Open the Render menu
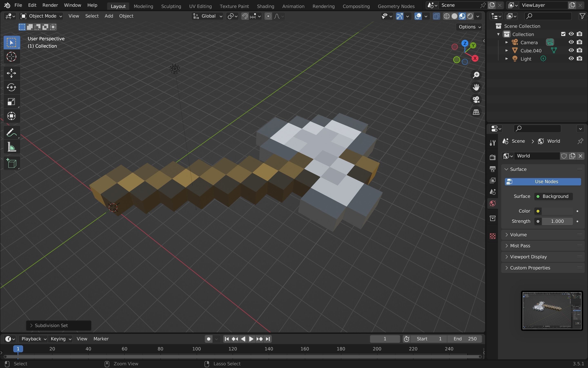 click(50, 5)
